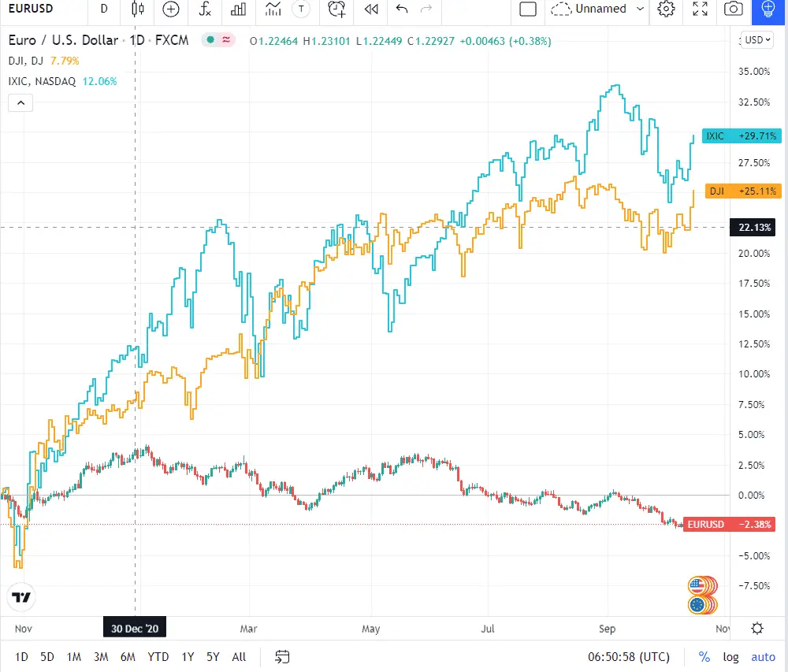Viewport: 788px width, 672px height.
Task: Open the candlestick chart style menu
Action: pos(137,9)
